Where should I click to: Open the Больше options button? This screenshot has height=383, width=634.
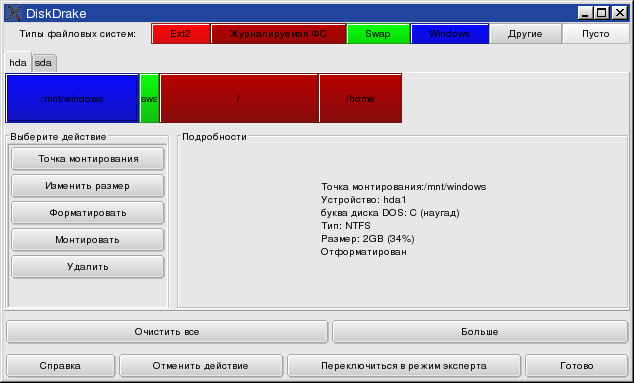point(480,332)
